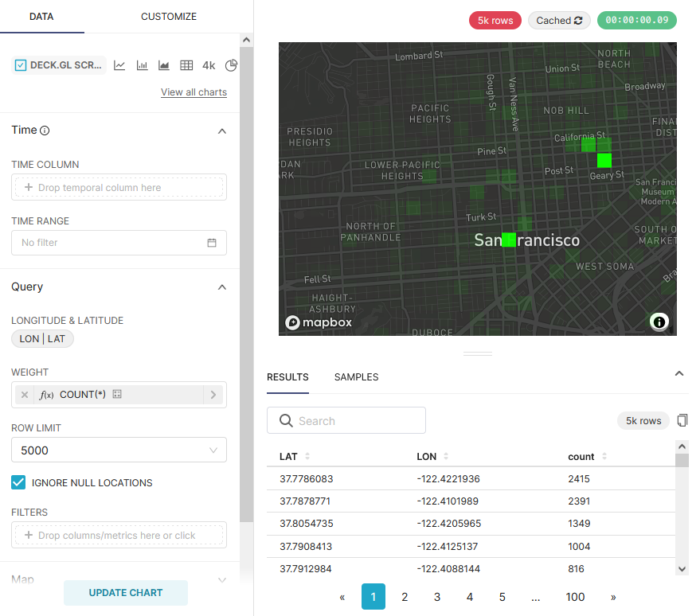Image resolution: width=700 pixels, height=616 pixels.
Task: Open the Row Limit dropdown
Action: tap(119, 450)
